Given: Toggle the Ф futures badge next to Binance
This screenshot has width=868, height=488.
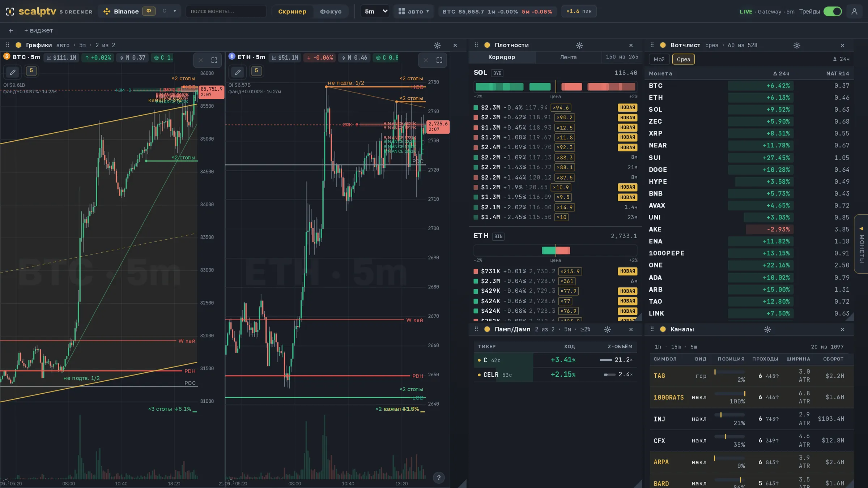Looking at the screenshot, I should click(149, 11).
